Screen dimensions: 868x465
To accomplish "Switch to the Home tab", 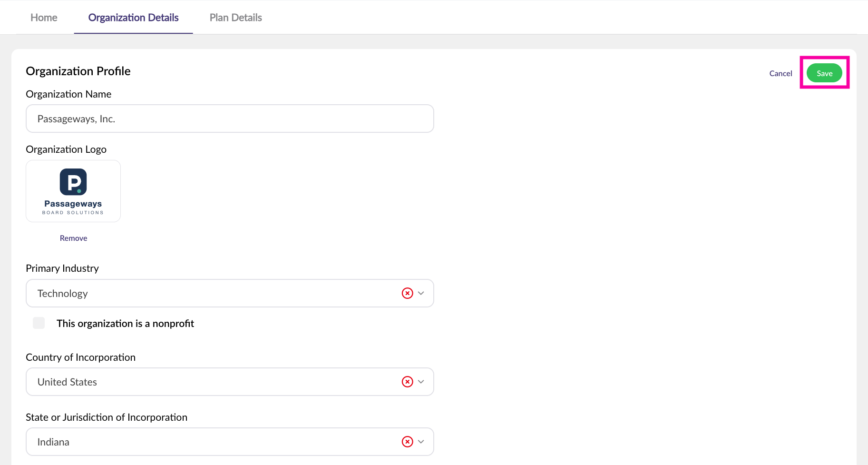I will [44, 18].
